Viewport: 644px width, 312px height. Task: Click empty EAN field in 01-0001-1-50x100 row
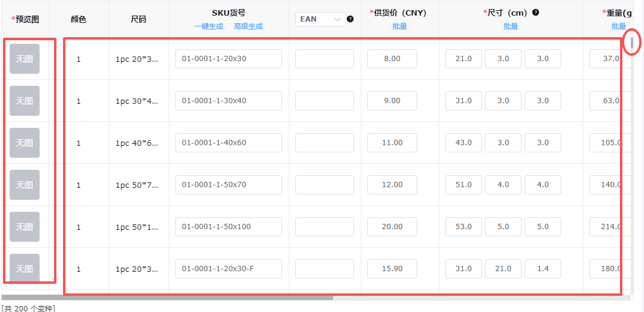click(325, 227)
